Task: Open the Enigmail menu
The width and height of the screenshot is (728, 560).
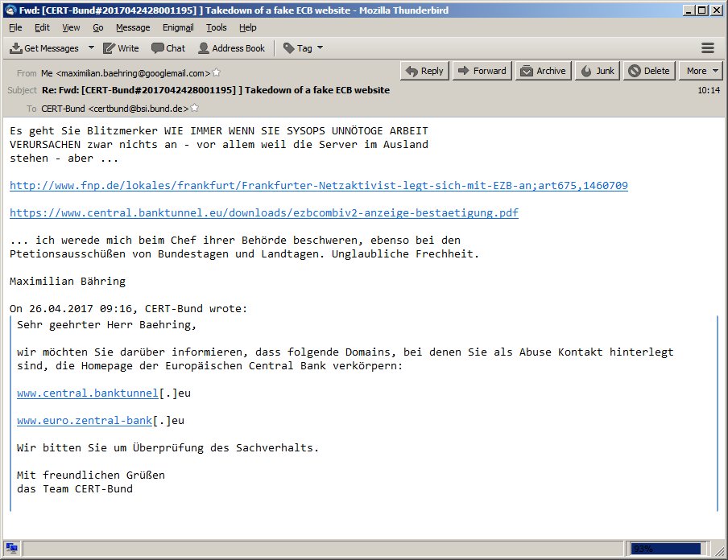Action: coord(178,28)
